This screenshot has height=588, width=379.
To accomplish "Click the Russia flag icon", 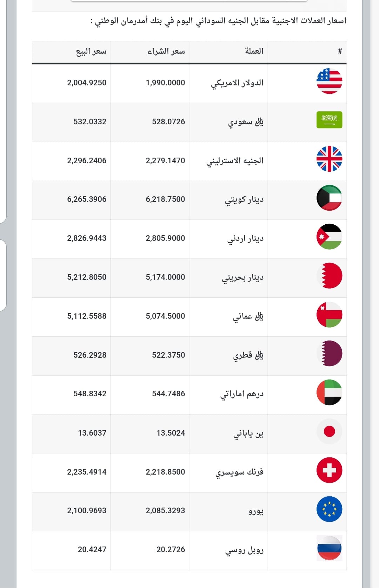I will [329, 548].
